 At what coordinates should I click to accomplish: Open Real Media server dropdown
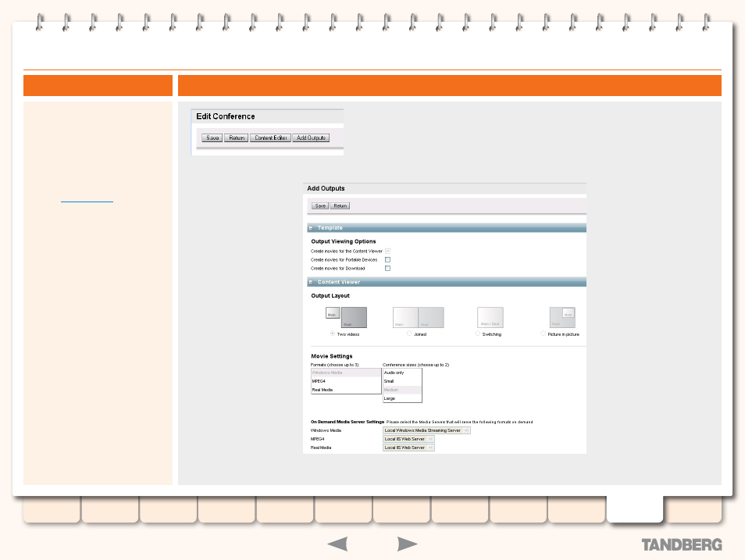tap(408, 448)
